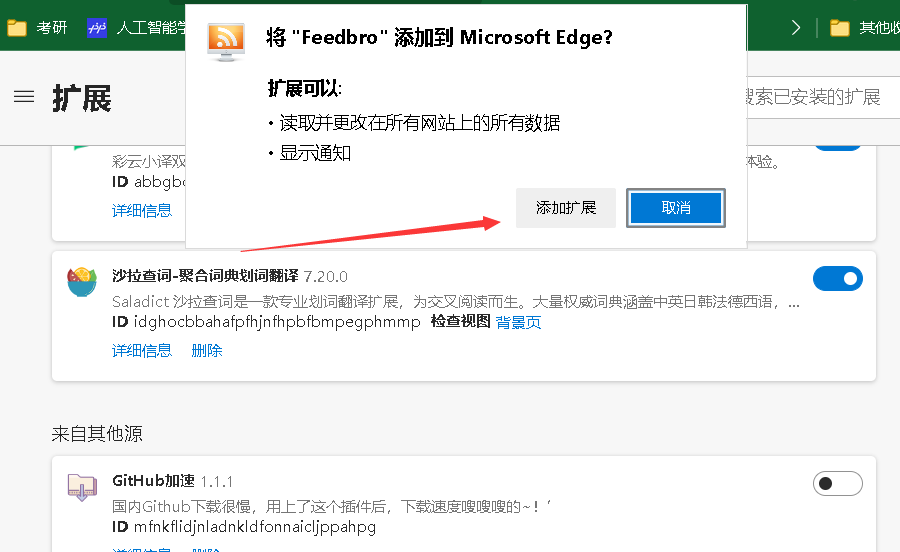Click the GitHub加速 extension folder icon
Image resolution: width=900 pixels, height=552 pixels.
[82, 487]
